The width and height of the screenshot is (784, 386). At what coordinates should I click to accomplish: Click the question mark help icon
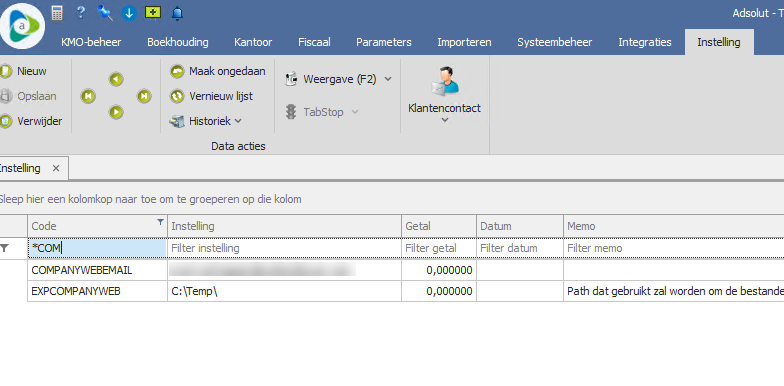pos(81,13)
